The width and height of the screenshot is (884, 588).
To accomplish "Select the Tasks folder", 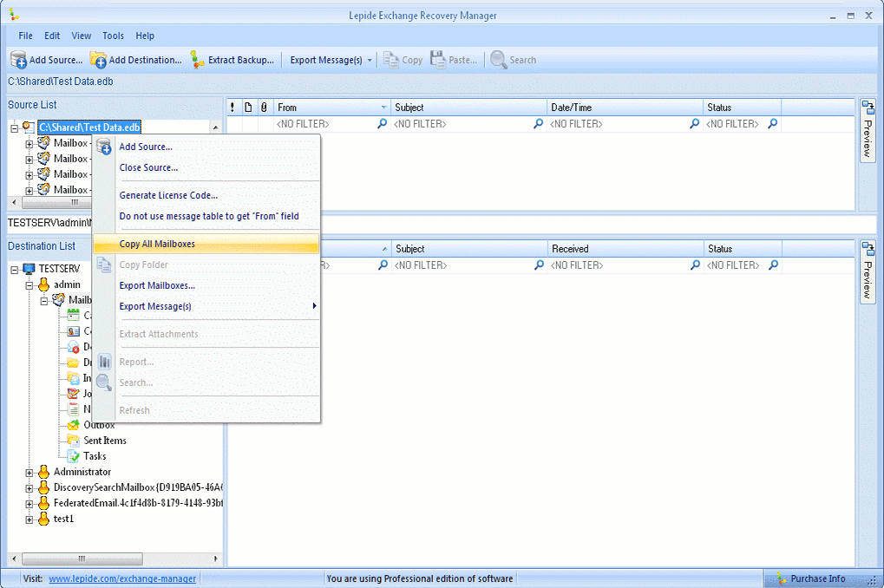I will point(95,456).
